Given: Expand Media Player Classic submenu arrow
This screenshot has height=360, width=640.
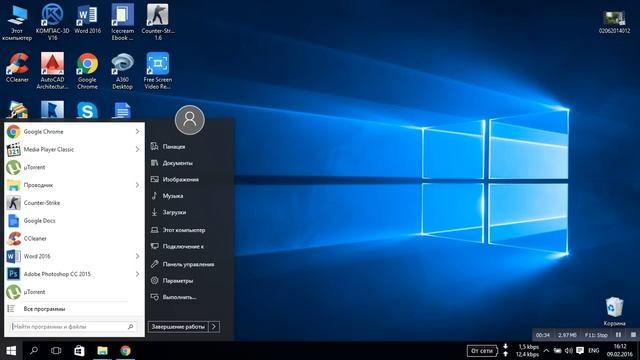Looking at the screenshot, I should pos(138,149).
